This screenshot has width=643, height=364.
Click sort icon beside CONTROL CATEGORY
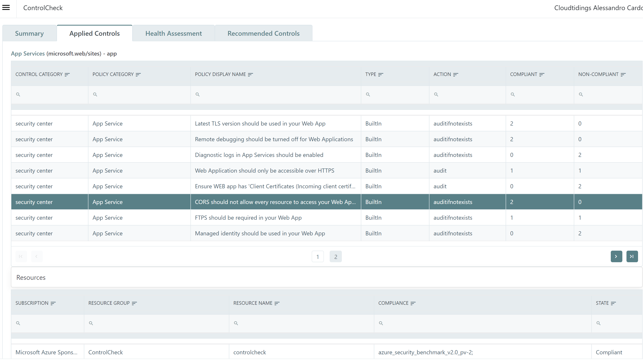coord(67,75)
